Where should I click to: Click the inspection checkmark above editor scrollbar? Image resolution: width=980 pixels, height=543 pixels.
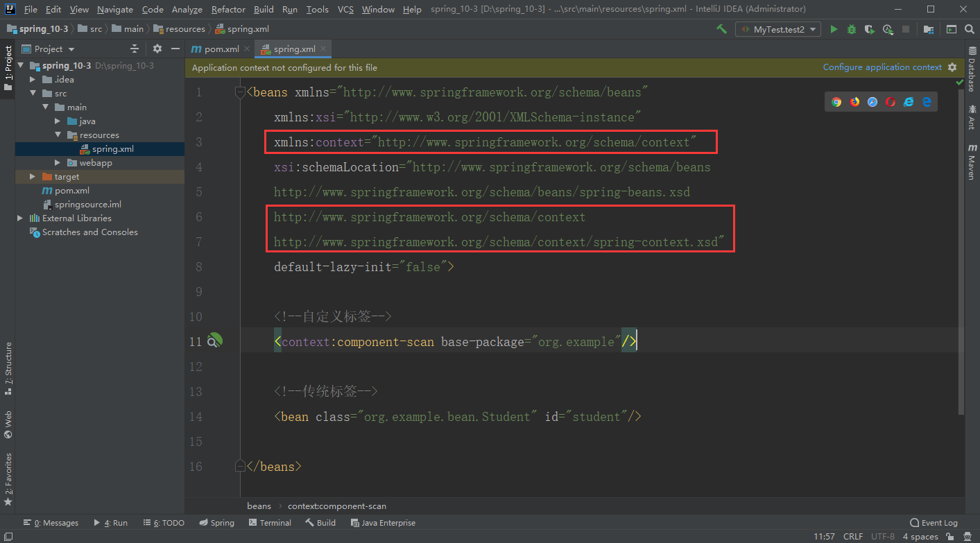point(960,83)
